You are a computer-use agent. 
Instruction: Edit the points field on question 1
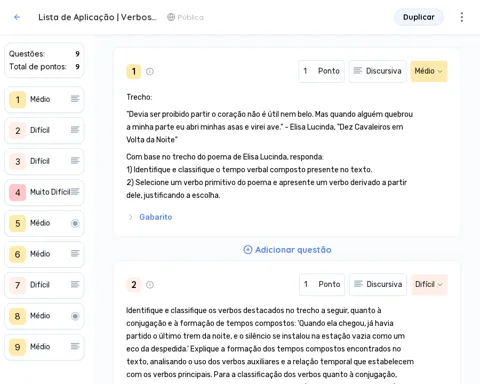pyautogui.click(x=321, y=71)
